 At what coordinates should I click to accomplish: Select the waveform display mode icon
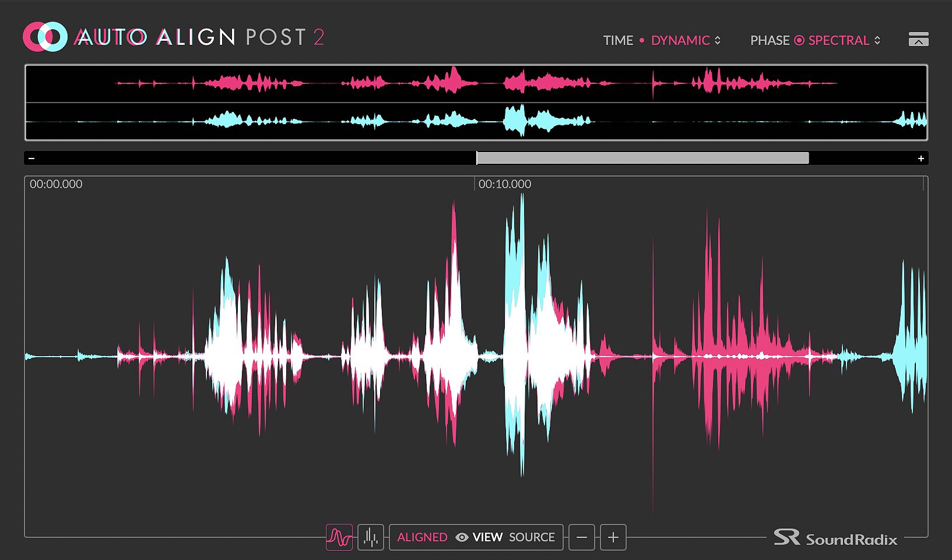click(x=339, y=537)
